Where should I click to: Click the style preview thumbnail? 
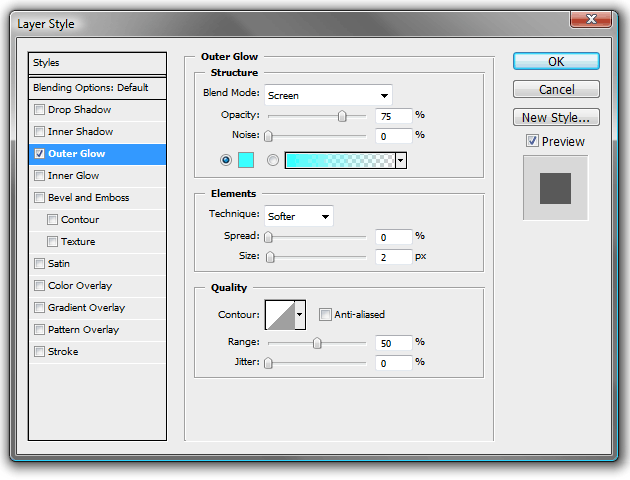point(555,188)
